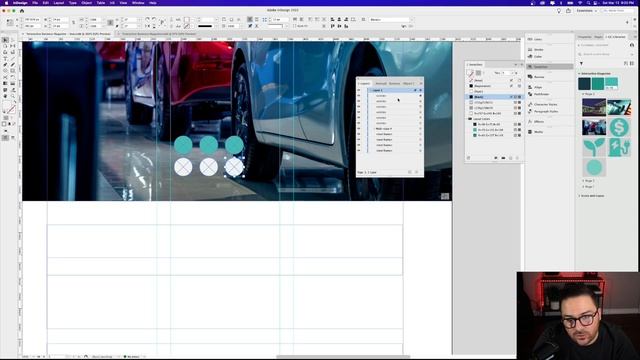Open the stroke weight dropdown
The width and height of the screenshot is (640, 360).
point(216,19)
